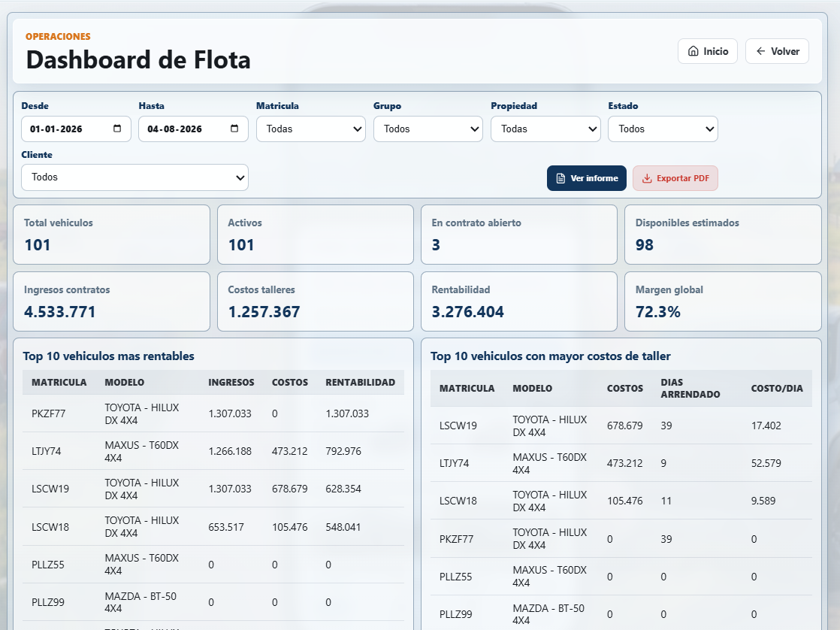
Task: Click LSCW19 in taller costs table
Action: (458, 426)
